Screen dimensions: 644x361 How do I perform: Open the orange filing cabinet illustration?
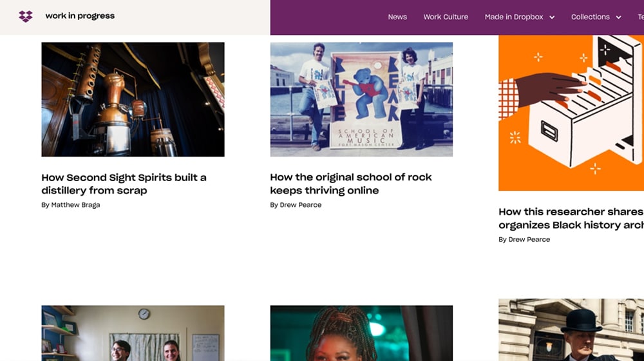tap(571, 113)
